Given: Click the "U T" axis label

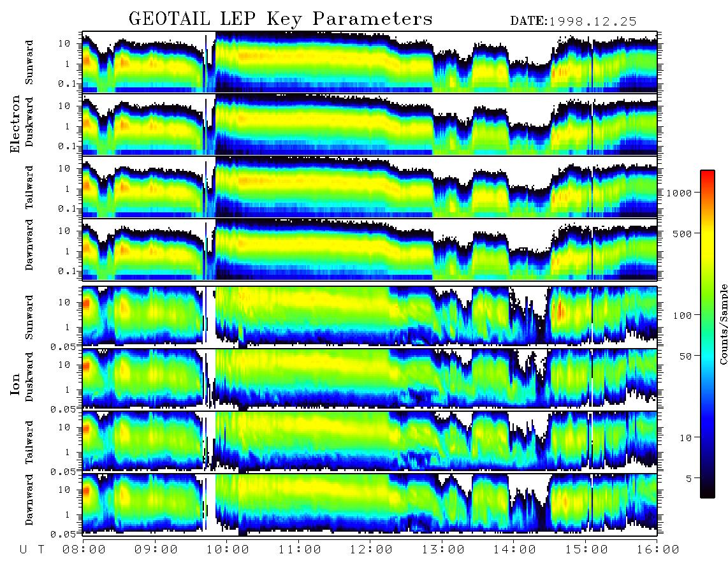Looking at the screenshot, I should [x=32, y=550].
